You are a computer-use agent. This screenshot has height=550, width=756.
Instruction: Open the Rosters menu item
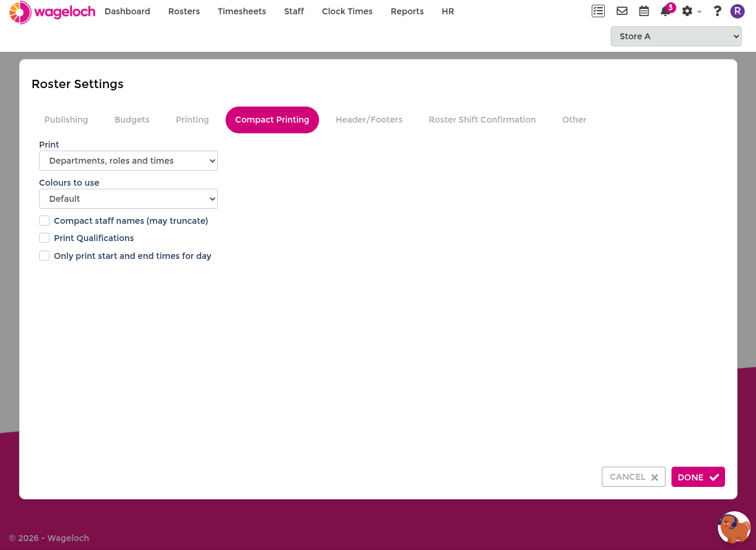point(184,11)
